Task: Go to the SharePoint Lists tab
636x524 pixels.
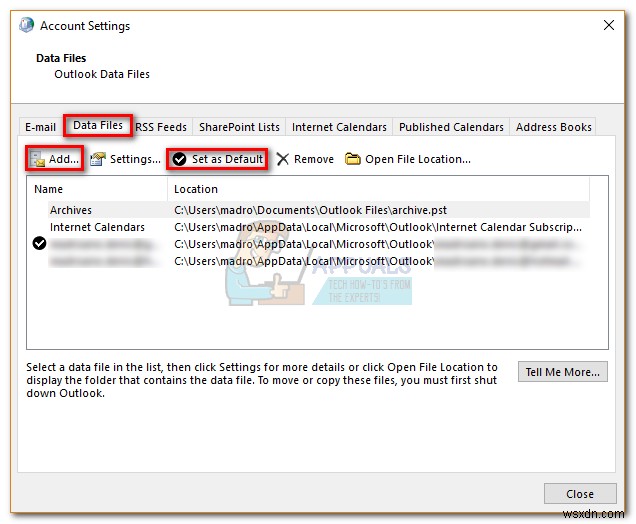Action: [239, 127]
